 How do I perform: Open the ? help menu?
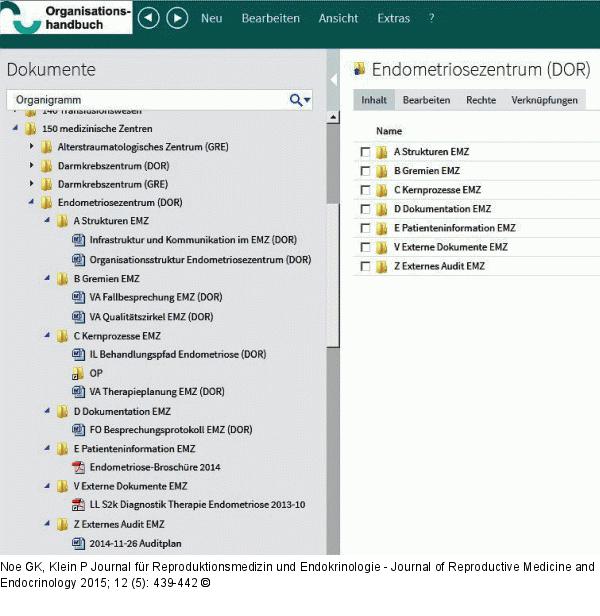(431, 18)
